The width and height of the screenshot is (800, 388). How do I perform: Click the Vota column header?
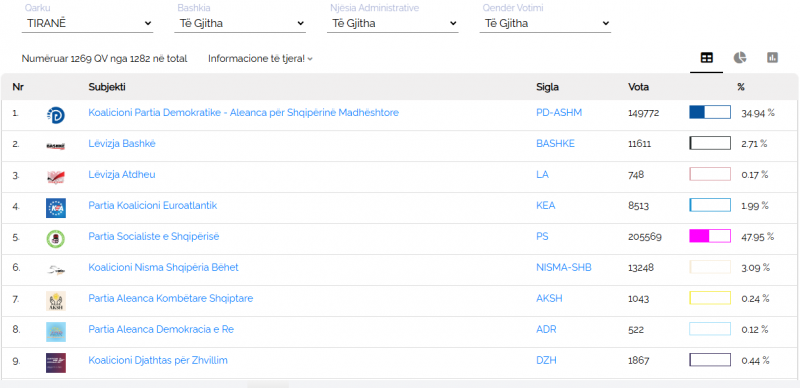638,87
